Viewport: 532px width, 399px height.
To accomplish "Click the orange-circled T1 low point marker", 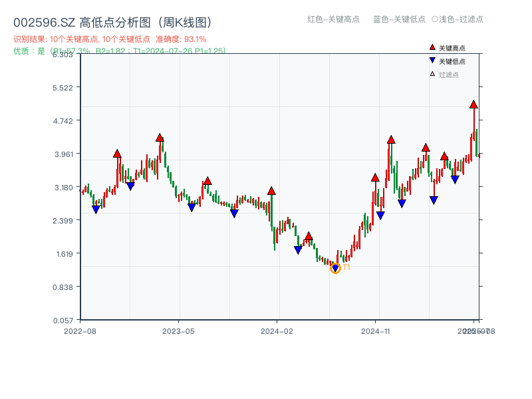I will [335, 269].
